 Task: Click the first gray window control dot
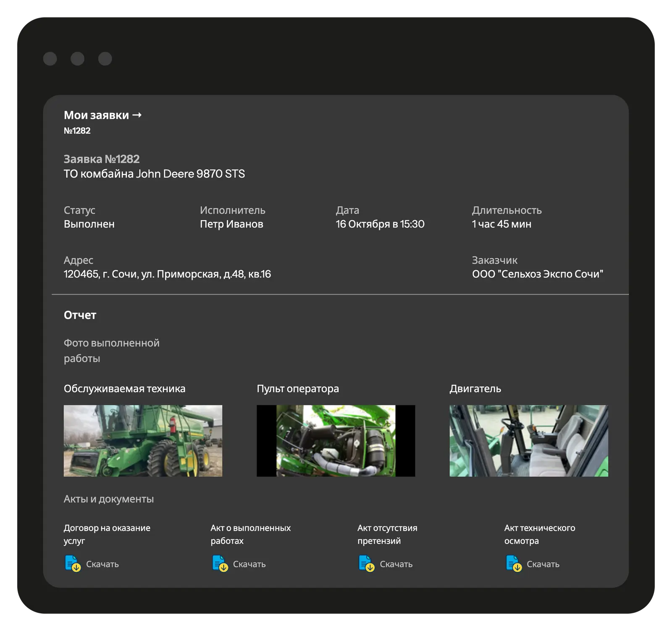(50, 59)
